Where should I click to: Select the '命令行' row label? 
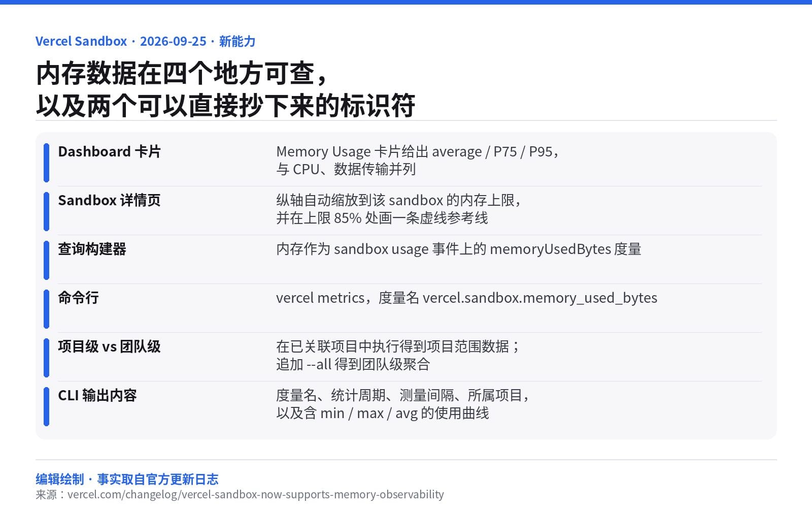(x=79, y=298)
